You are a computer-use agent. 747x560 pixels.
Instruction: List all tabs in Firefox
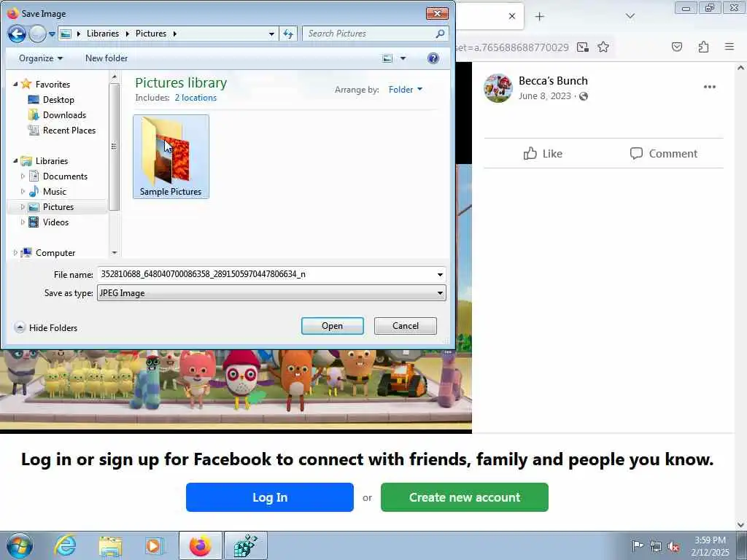point(630,17)
